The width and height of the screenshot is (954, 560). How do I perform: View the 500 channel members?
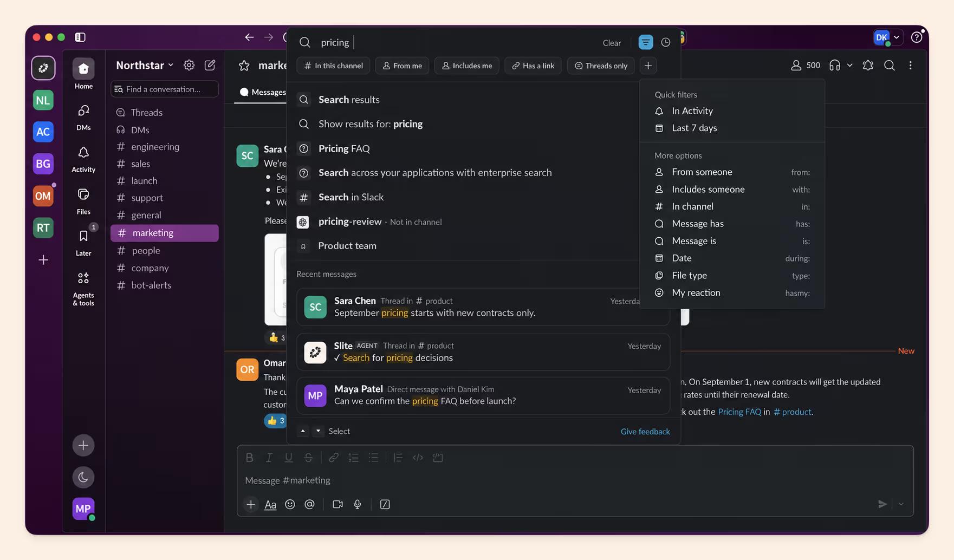click(x=805, y=65)
